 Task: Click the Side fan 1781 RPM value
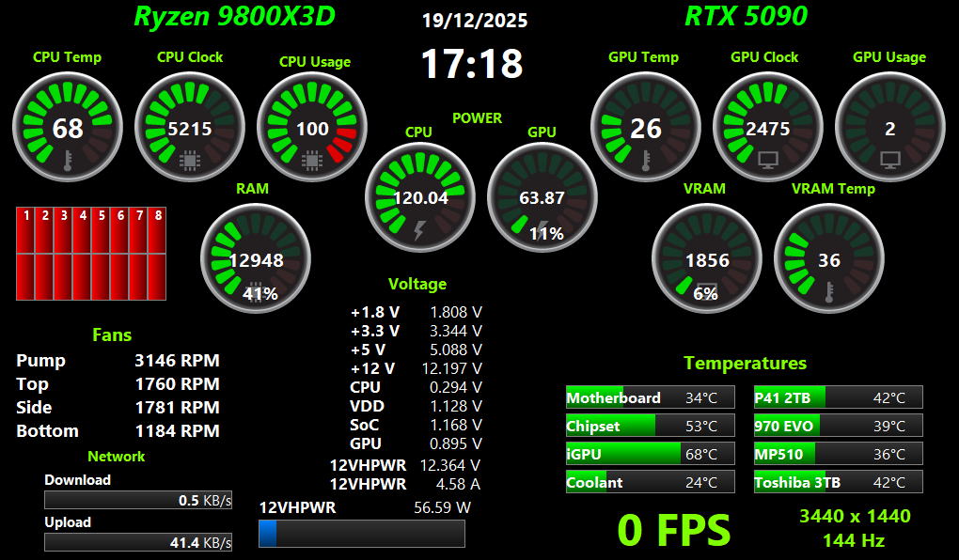(178, 407)
